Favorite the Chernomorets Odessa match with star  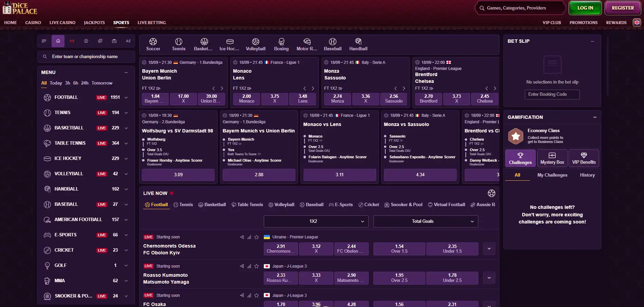coord(257,237)
